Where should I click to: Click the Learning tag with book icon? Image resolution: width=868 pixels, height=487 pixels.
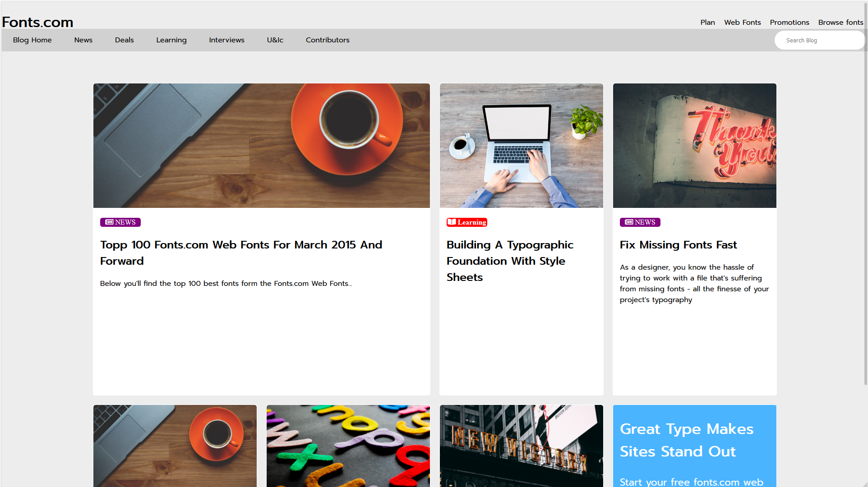pos(467,222)
